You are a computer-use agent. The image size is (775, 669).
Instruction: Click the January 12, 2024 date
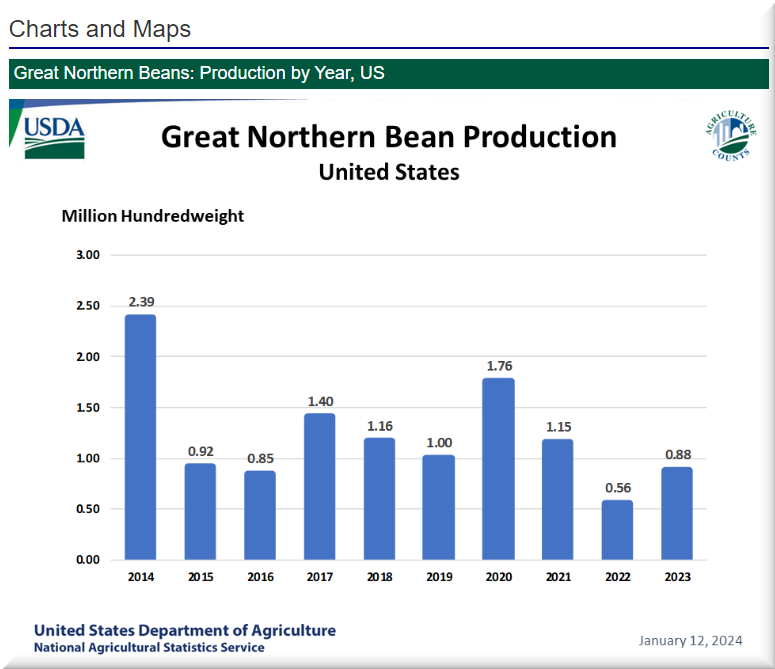[x=692, y=639]
